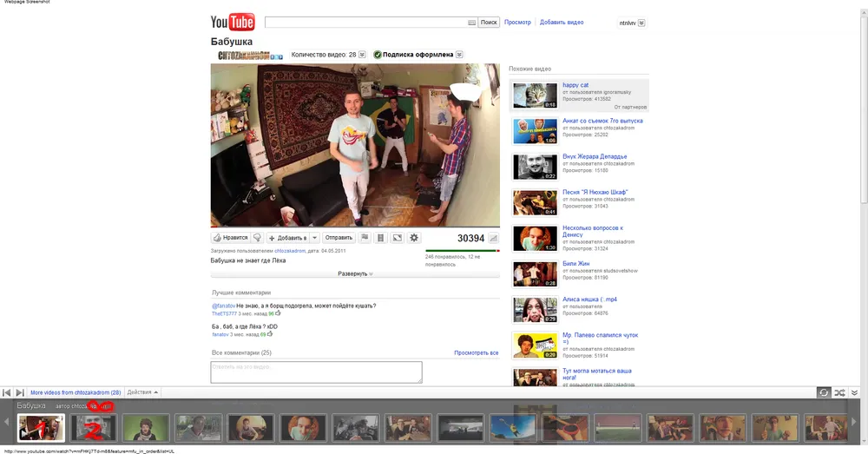Go to previous video in playlist bar
This screenshot has height=454, width=868.
[x=7, y=392]
